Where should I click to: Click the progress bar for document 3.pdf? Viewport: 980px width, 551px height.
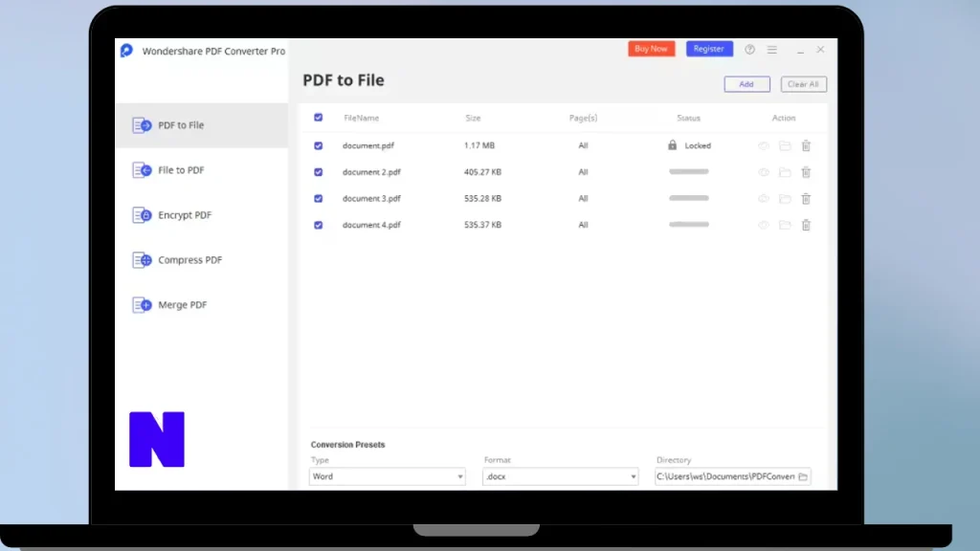click(x=689, y=198)
